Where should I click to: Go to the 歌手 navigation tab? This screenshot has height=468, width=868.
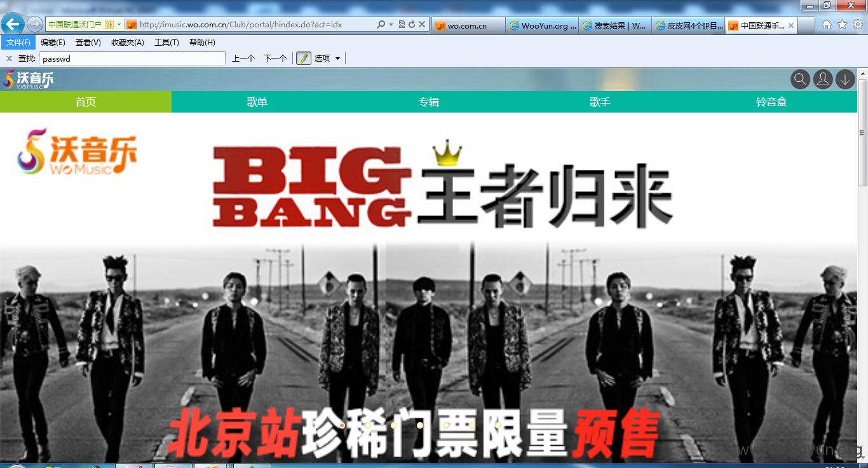click(600, 102)
